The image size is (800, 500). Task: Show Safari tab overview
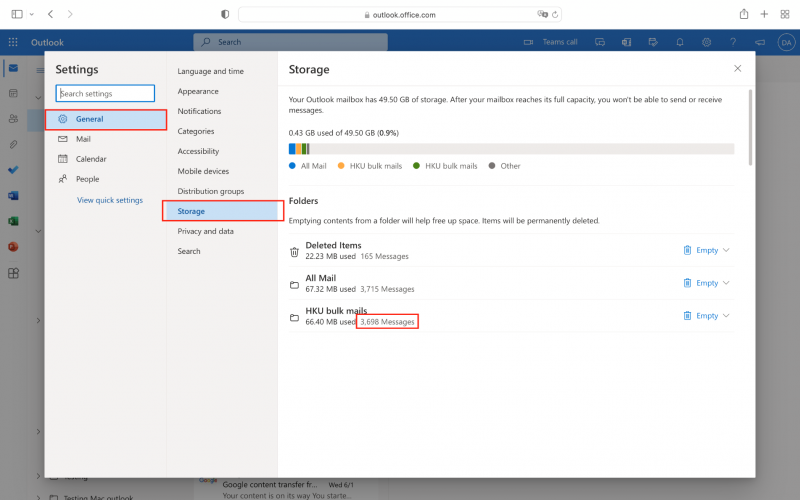pyautogui.click(x=785, y=14)
